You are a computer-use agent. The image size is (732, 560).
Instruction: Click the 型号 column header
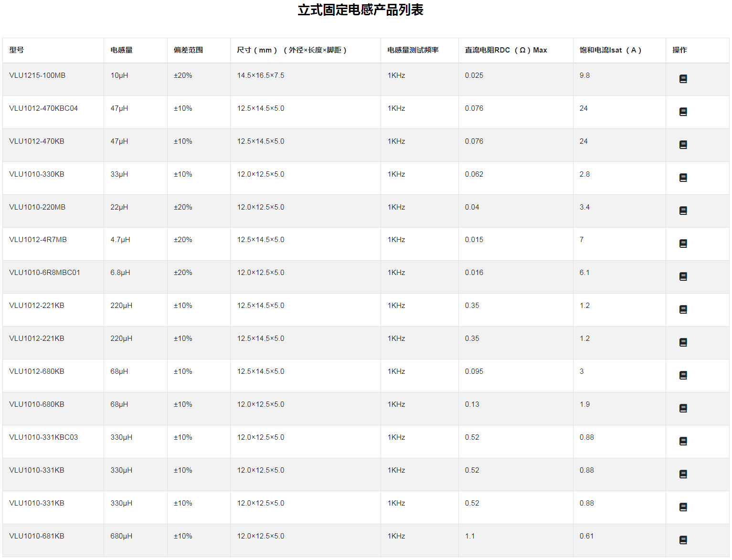16,50
